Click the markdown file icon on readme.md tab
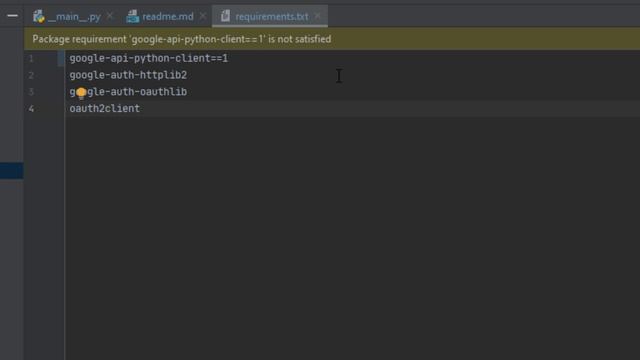Screen dimensions: 640x360 pyautogui.click(x=133, y=16)
